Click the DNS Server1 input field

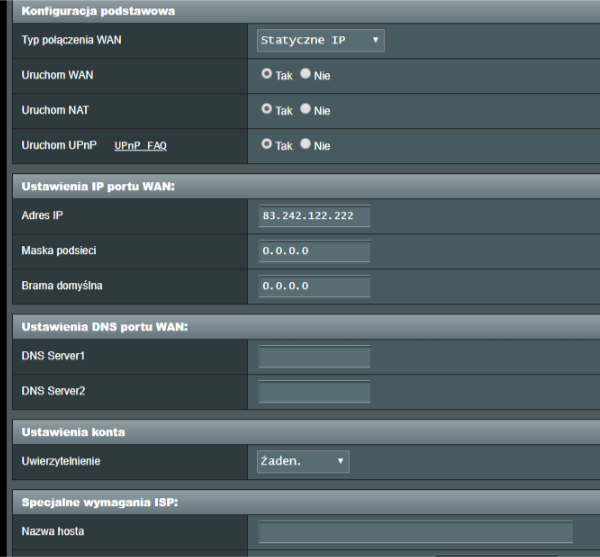point(314,356)
